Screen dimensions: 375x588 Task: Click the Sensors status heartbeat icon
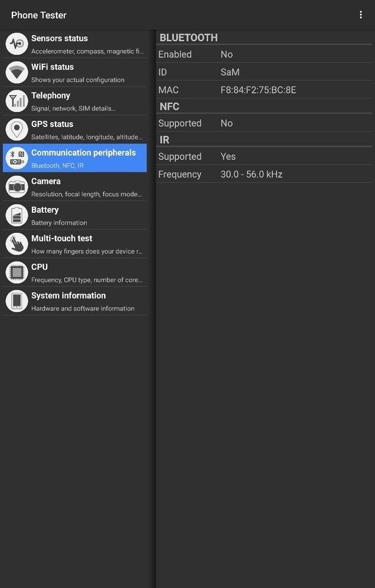(x=17, y=44)
